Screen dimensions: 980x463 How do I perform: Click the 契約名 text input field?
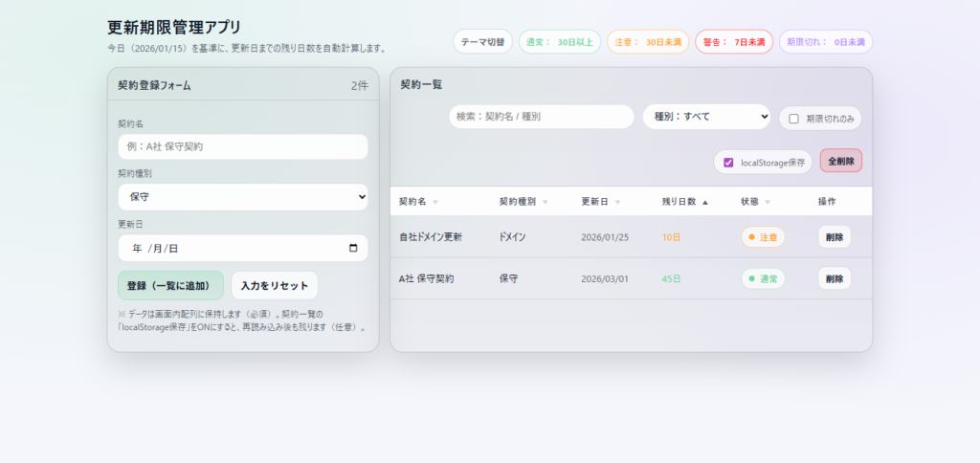(242, 146)
